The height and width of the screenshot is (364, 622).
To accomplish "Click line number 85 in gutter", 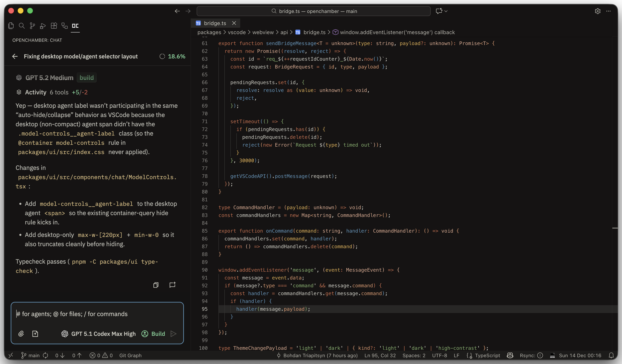I will [205, 231].
